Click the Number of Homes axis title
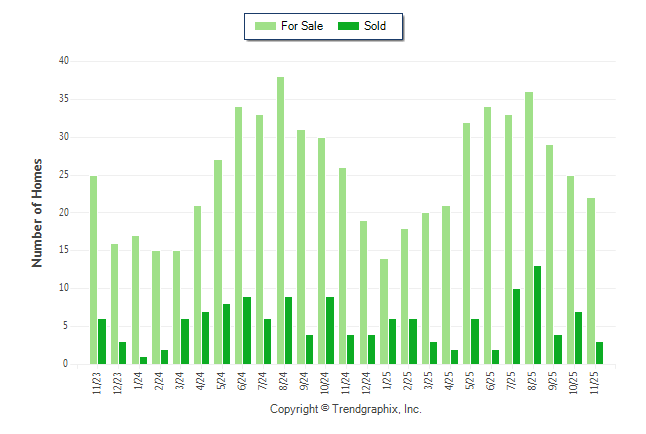646x434 pixels. pyautogui.click(x=38, y=212)
